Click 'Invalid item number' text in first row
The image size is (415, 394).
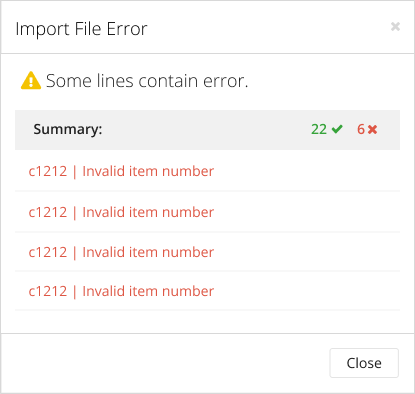coord(148,171)
